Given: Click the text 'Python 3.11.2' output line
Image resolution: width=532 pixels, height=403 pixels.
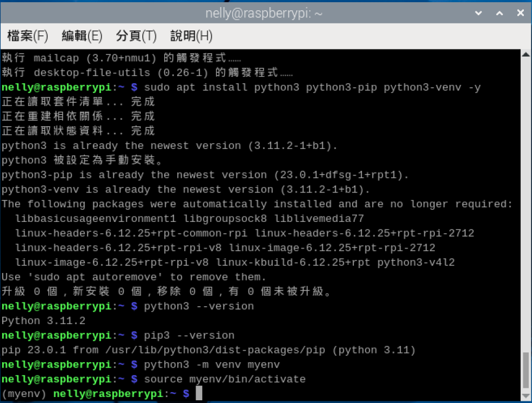Looking at the screenshot, I should tap(43, 321).
